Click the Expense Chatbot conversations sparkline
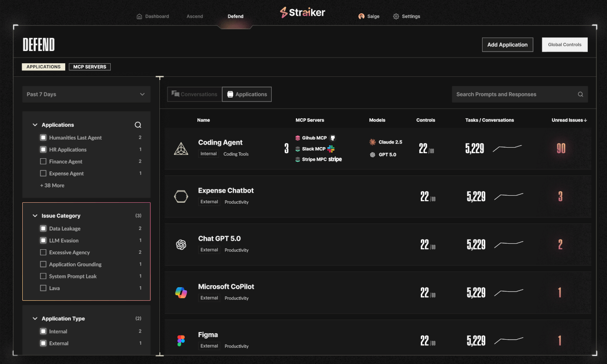607x364 pixels. point(509,196)
